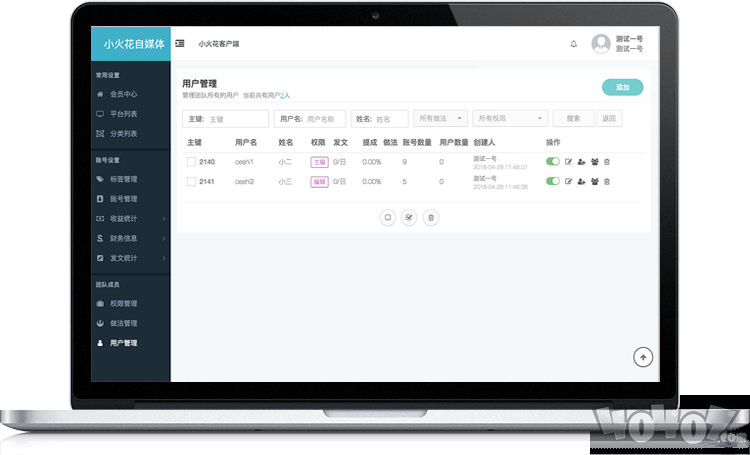This screenshot has width=750, height=455.
Task: Open the 所有权限 dropdown
Action: click(x=510, y=118)
